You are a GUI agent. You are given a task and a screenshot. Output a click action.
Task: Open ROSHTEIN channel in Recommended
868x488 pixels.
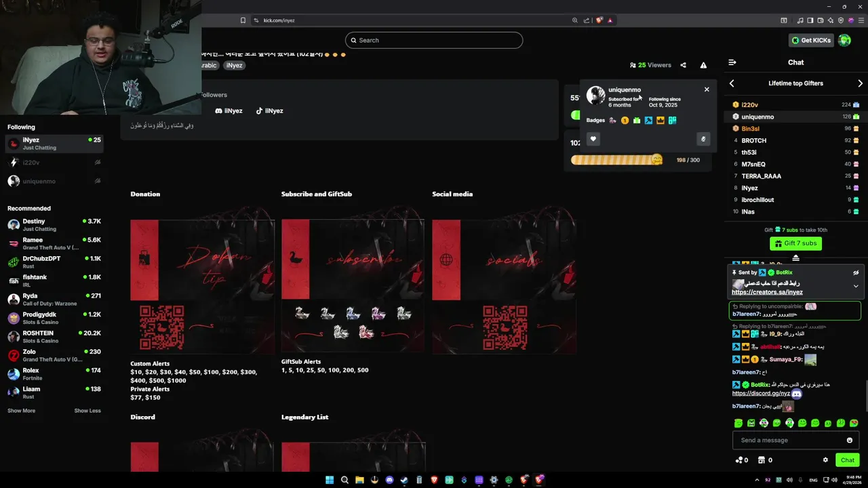54,337
